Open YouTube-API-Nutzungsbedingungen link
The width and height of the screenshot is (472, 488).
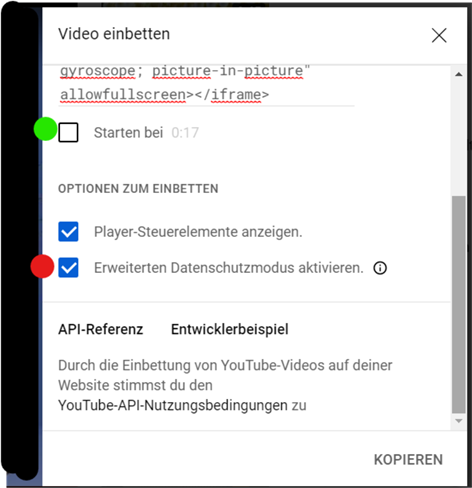tap(173, 405)
